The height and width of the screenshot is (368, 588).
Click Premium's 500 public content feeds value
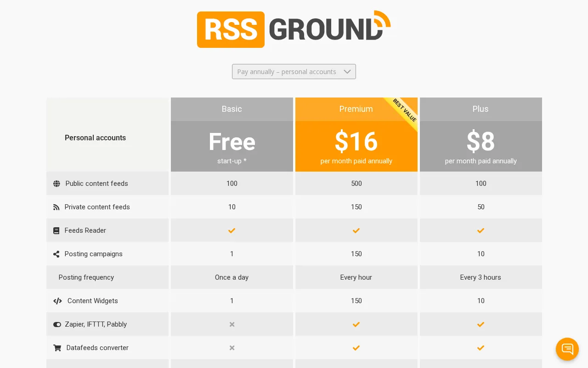tap(356, 184)
